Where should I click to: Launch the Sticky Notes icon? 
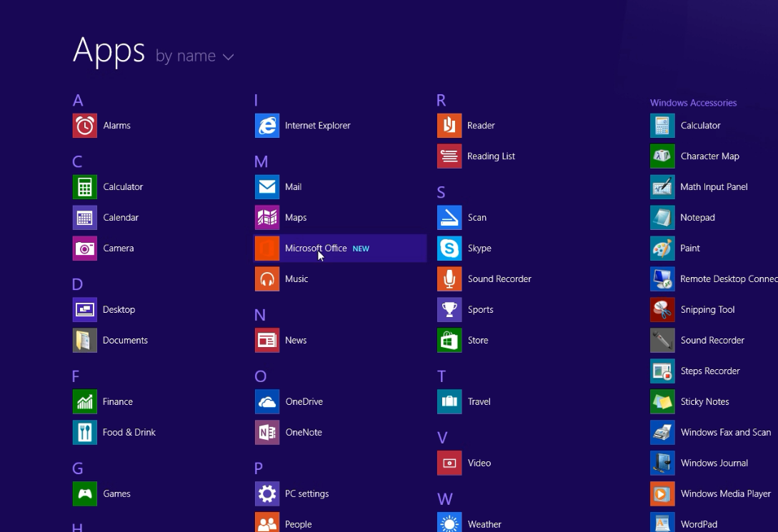coord(662,401)
